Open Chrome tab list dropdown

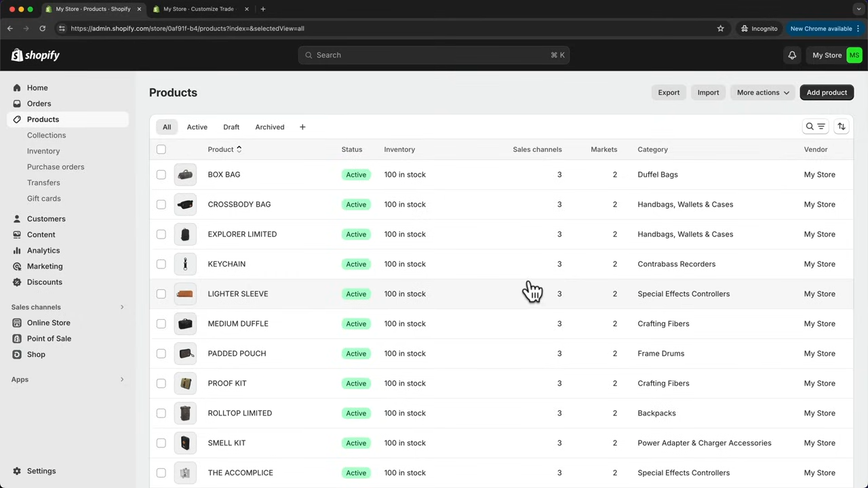859,9
